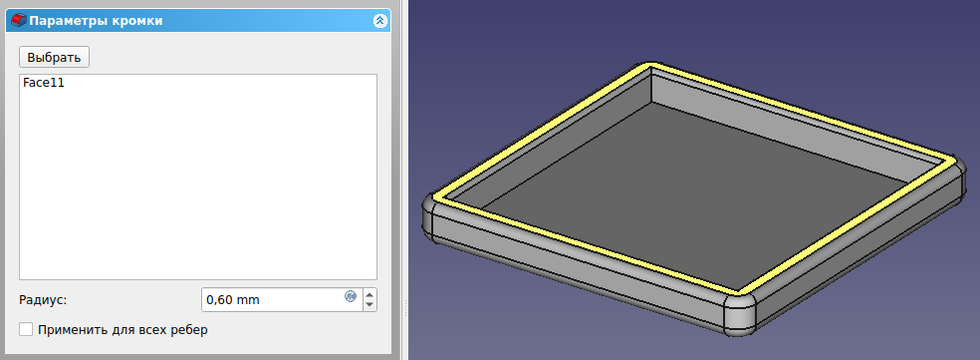Click the fillet icon in the panel header
The height and width of the screenshot is (360, 980).
19,21
